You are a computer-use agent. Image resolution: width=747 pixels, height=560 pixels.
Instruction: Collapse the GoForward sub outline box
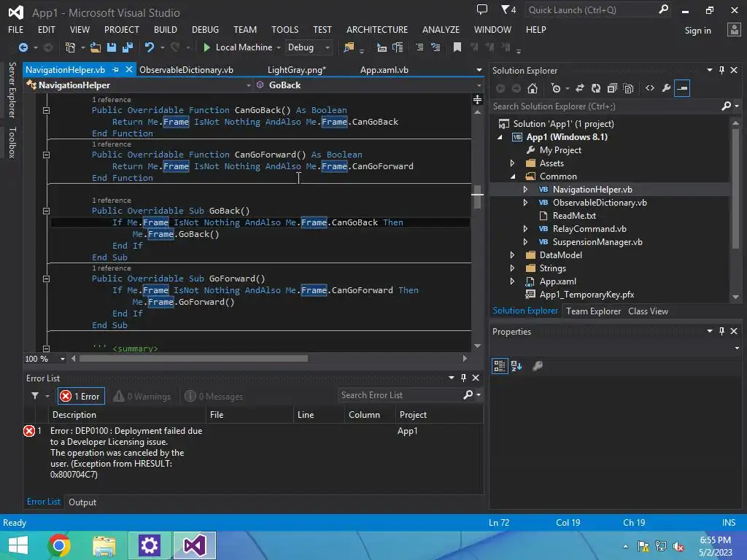46,279
